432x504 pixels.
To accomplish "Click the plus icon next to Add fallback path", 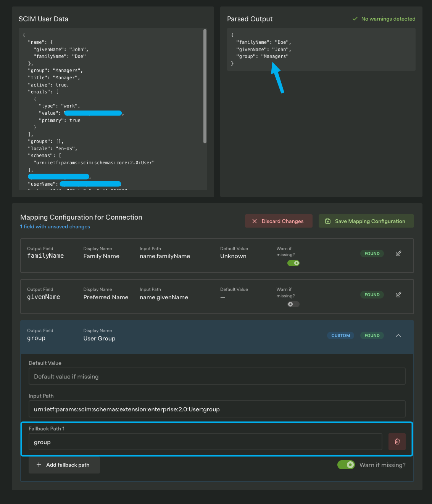I will (39, 465).
